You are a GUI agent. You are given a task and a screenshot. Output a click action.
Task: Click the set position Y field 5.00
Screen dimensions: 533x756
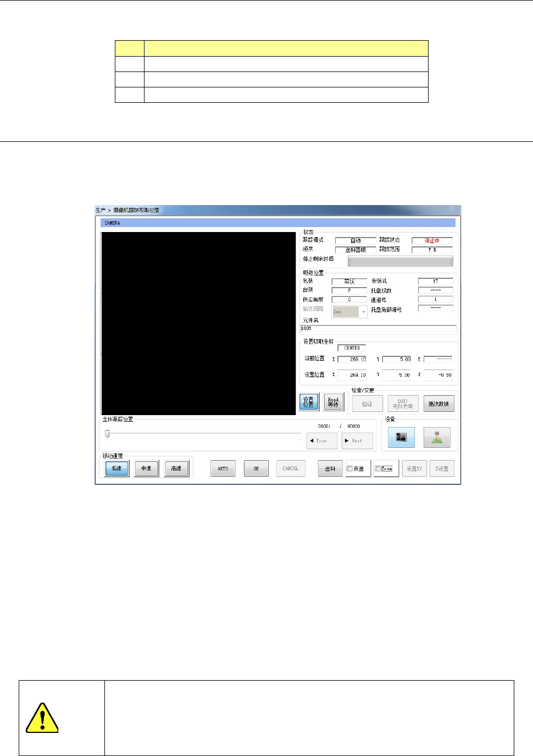(397, 375)
